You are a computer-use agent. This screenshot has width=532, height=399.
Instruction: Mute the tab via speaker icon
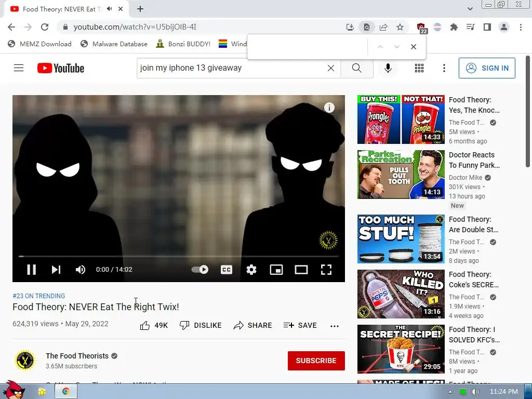tap(109, 9)
